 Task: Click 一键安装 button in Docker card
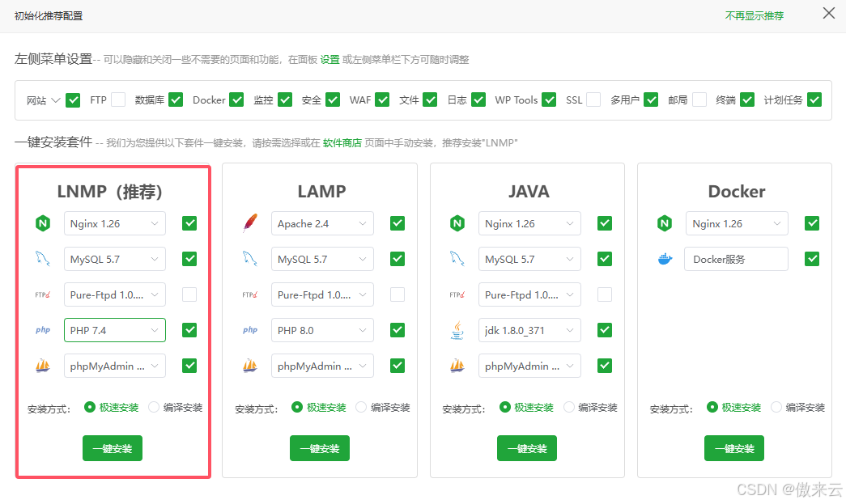click(x=733, y=448)
